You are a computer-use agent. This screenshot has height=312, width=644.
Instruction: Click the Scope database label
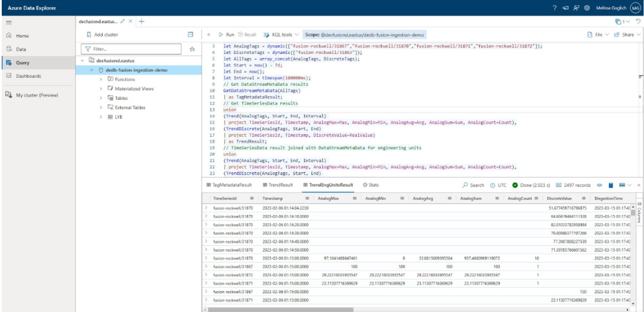point(364,35)
